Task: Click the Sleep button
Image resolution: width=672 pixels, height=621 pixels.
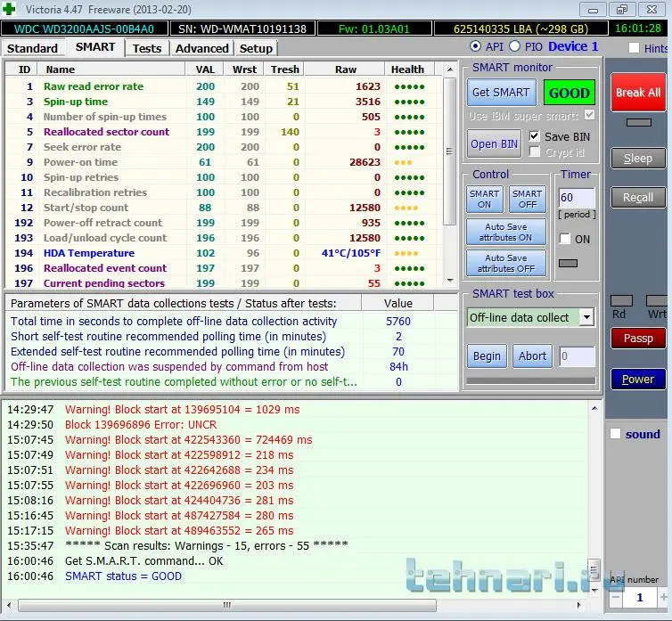Action: [x=638, y=158]
